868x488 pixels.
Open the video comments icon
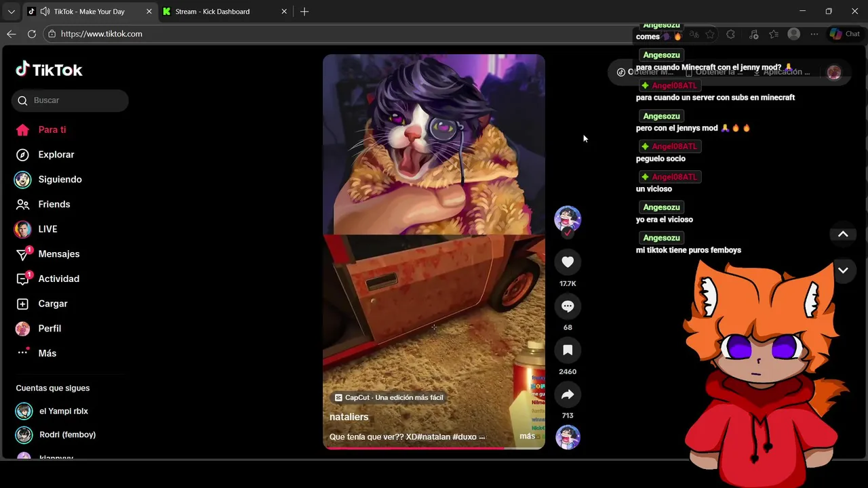pyautogui.click(x=568, y=306)
